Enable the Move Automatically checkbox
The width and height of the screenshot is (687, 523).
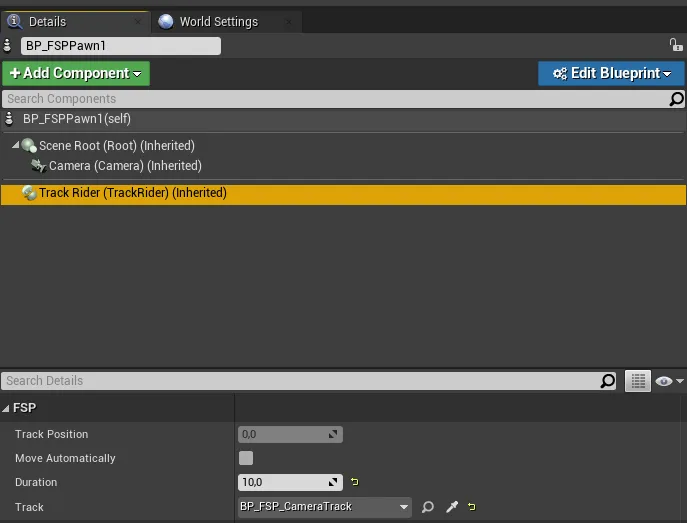pos(246,458)
